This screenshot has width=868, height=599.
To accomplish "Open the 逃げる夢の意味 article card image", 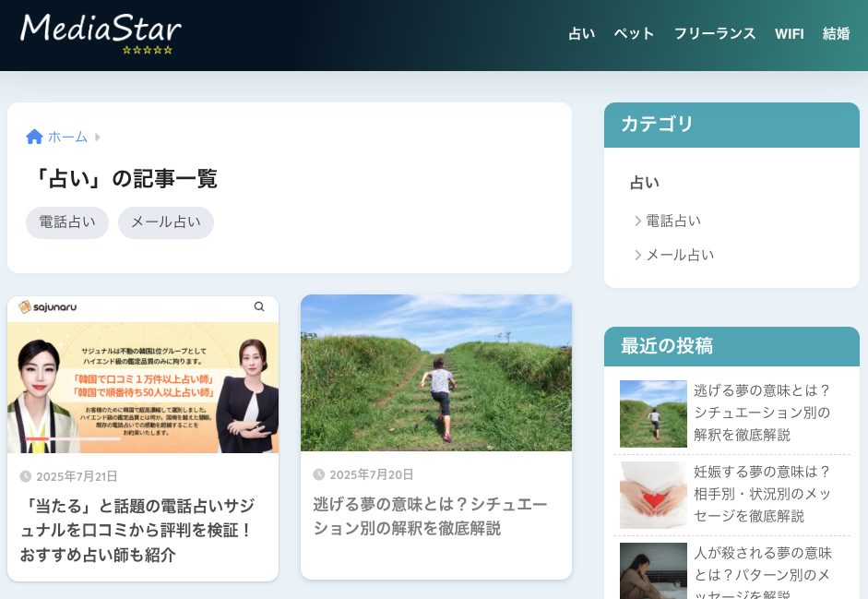I will 435,373.
